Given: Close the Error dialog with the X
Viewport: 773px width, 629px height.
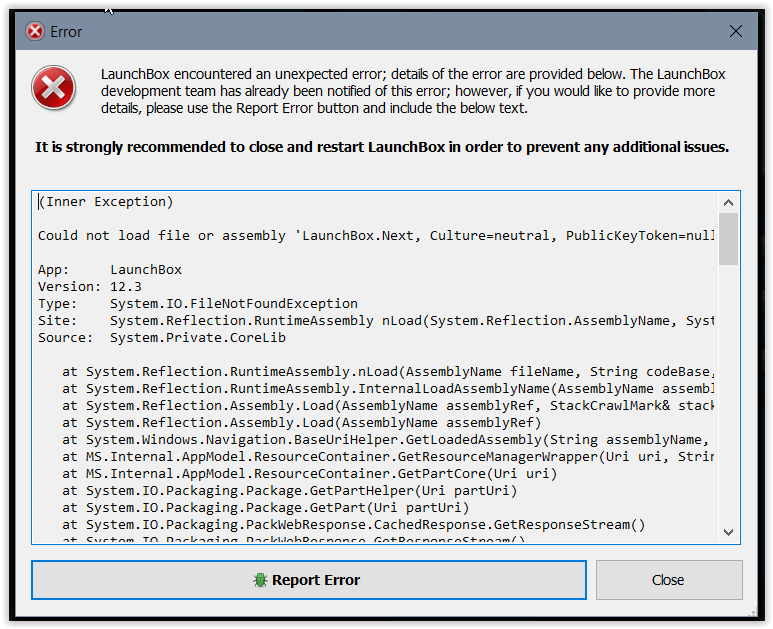Looking at the screenshot, I should 735,32.
